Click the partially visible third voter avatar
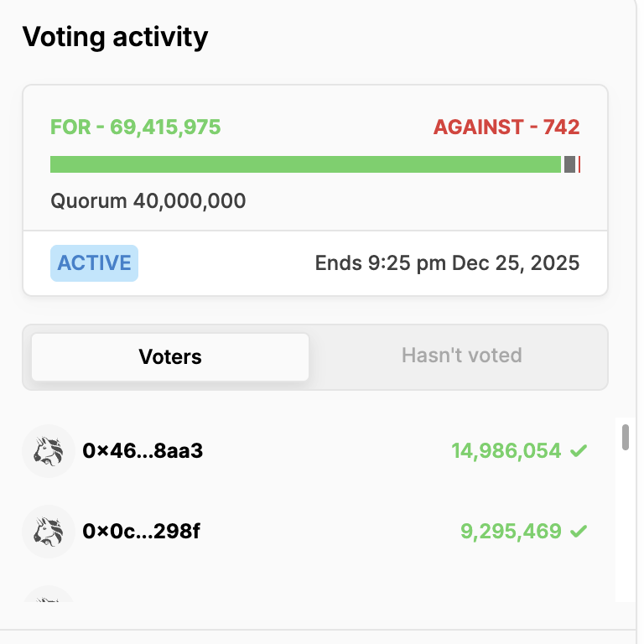This screenshot has width=644, height=644. pos(49,597)
